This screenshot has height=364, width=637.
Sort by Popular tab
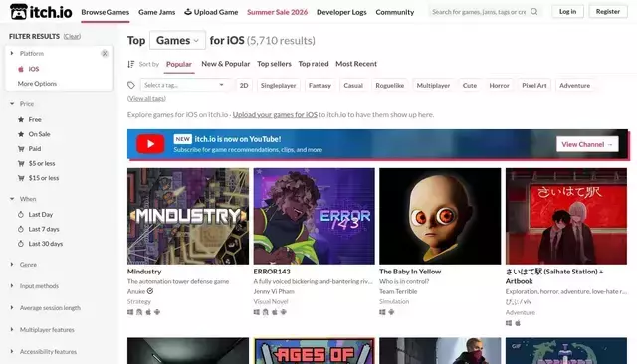179,64
